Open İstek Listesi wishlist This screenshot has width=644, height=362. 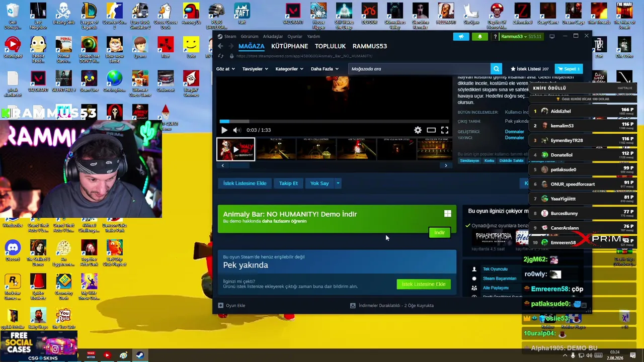point(530,69)
